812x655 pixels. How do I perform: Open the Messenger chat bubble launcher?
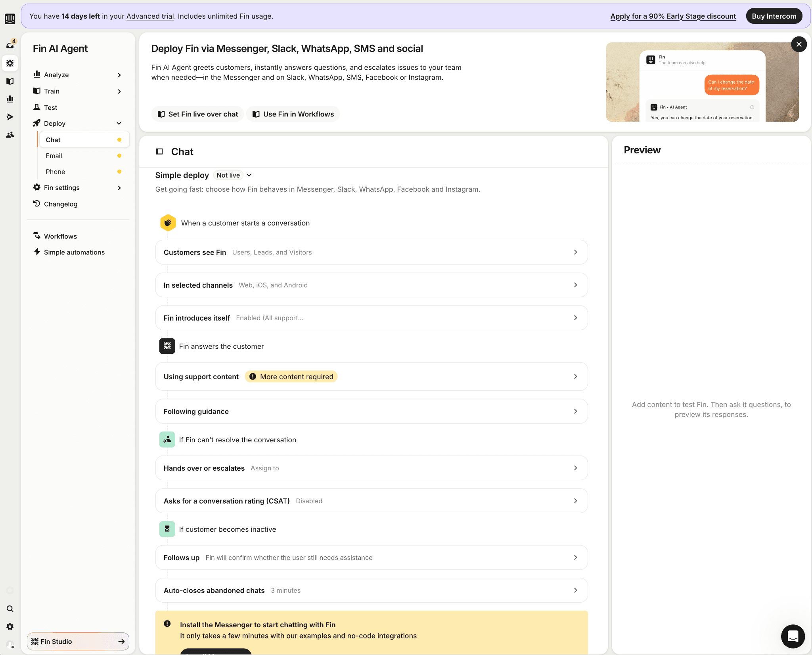click(x=793, y=636)
